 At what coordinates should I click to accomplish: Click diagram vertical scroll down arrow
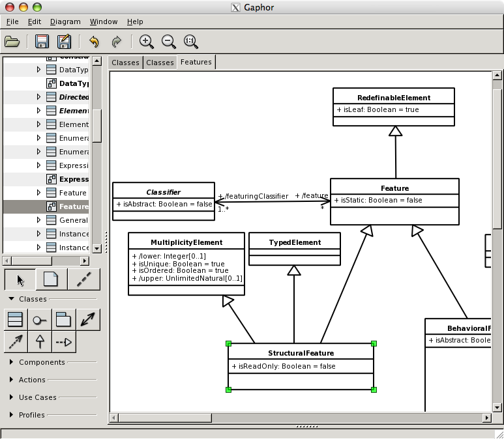497,408
